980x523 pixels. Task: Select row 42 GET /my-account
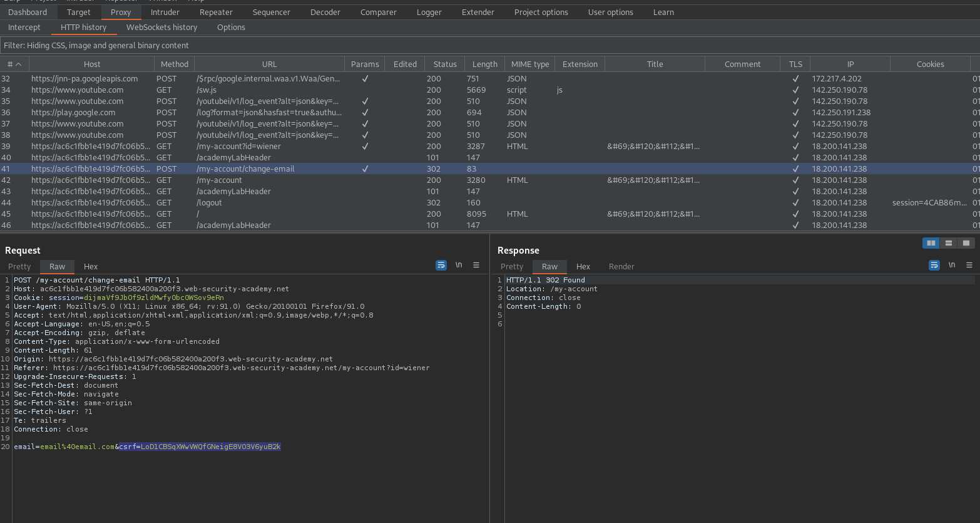tap(489, 180)
